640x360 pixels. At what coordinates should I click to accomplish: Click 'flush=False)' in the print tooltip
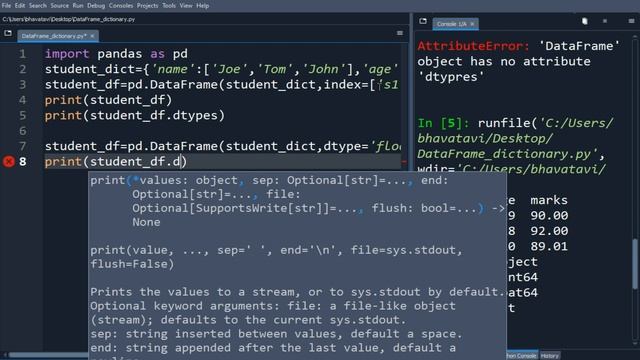pyautogui.click(x=132, y=264)
